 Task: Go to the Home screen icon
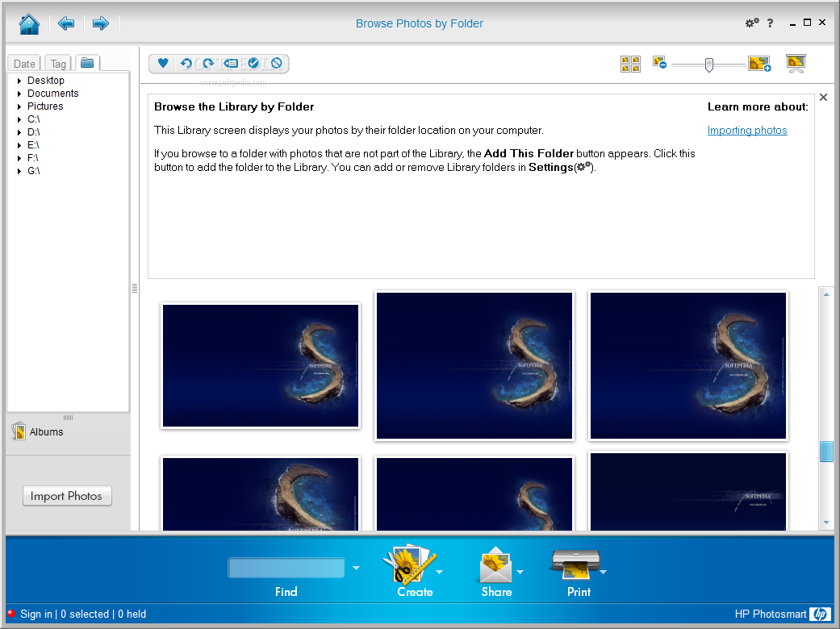[29, 23]
